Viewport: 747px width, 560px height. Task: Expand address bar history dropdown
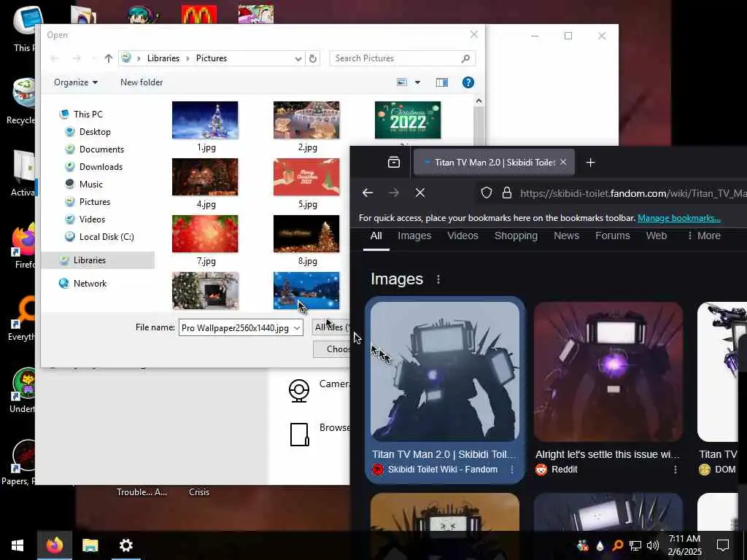pyautogui.click(x=298, y=58)
